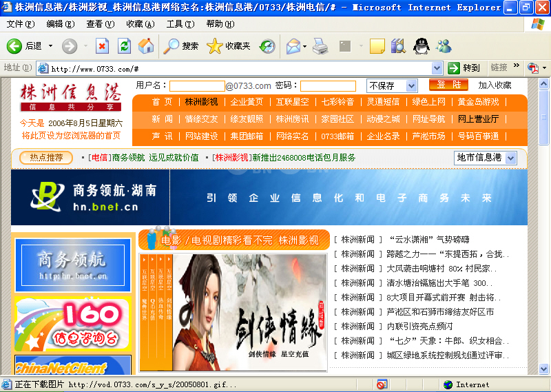Image resolution: width=551 pixels, height=392 pixels.
Task: Refresh the page with green arrows icon
Action: point(124,46)
